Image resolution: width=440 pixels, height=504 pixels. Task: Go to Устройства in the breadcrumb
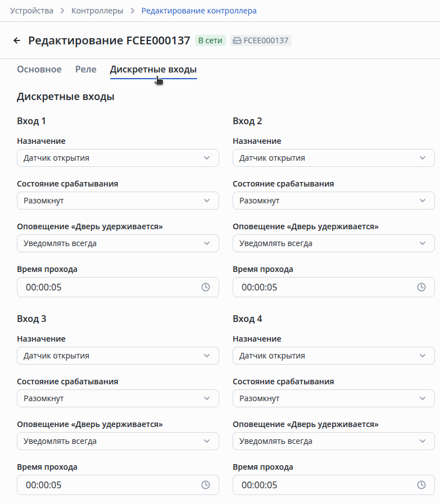pos(32,11)
